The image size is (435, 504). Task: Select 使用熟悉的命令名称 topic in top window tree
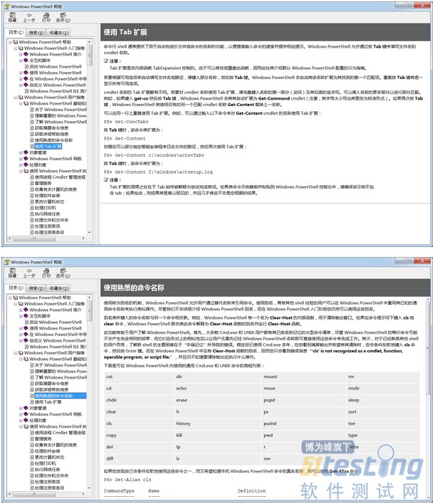(x=53, y=140)
